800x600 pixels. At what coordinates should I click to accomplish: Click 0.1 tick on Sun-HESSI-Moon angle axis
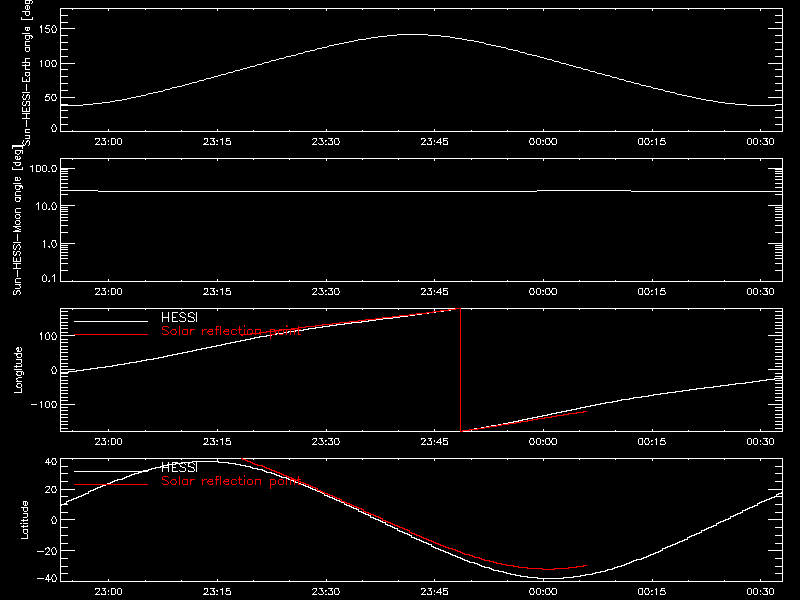49,278
